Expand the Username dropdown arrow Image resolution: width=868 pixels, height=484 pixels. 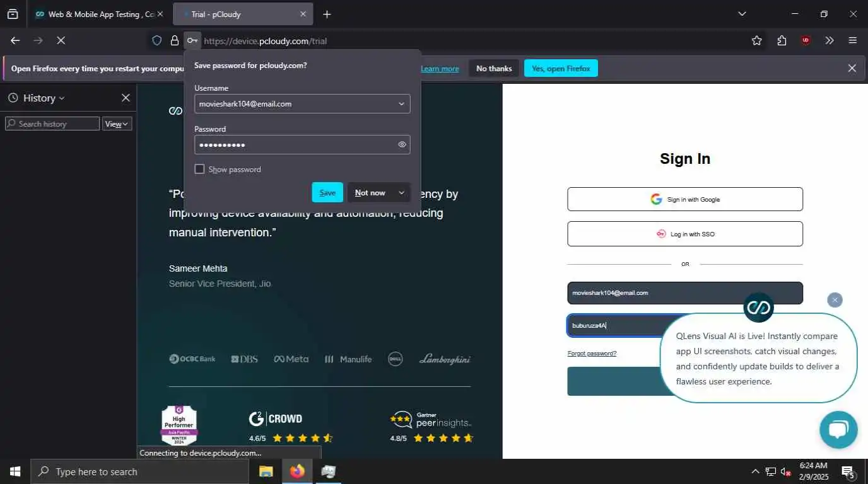click(x=401, y=104)
